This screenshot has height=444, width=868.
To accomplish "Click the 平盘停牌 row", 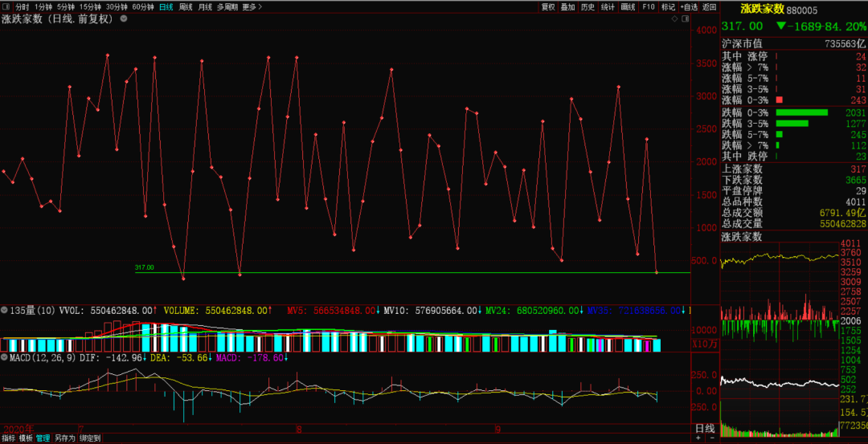I will tap(794, 191).
